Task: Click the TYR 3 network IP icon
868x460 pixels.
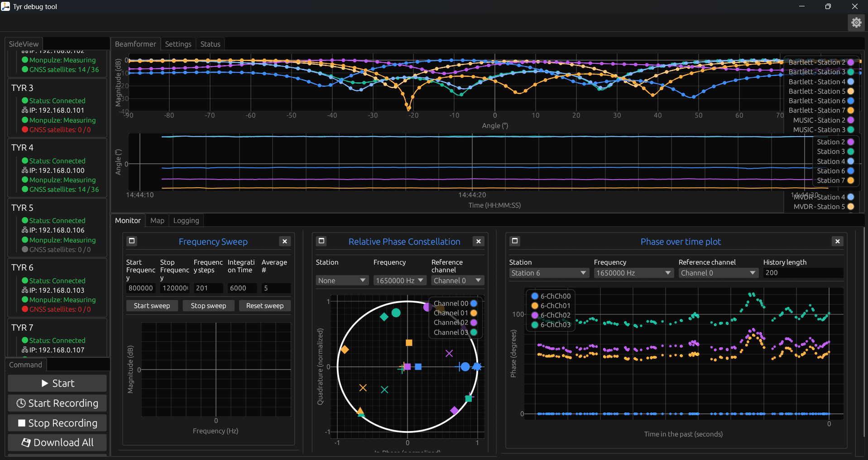Action: 25,110
